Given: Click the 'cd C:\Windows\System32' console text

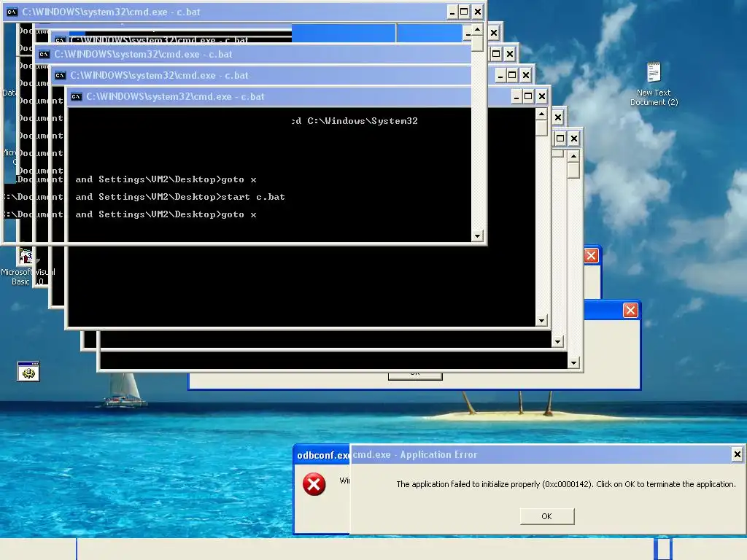Looking at the screenshot, I should pyautogui.click(x=355, y=121).
